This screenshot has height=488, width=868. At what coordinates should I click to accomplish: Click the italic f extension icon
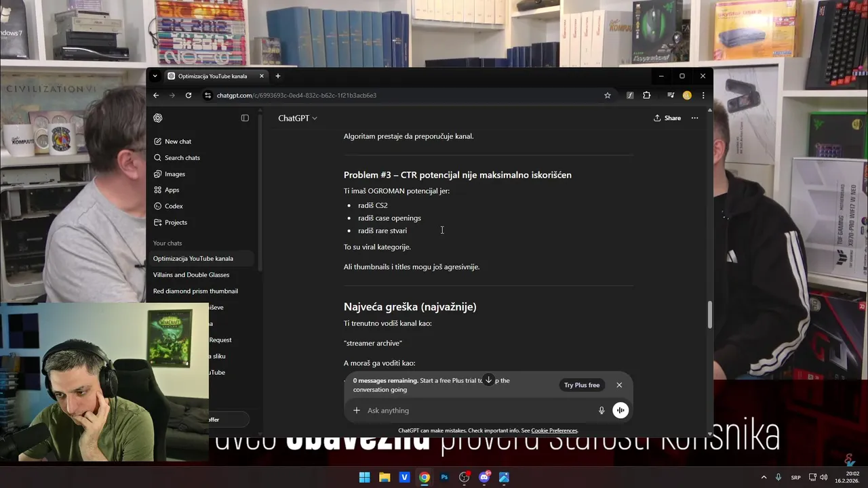click(x=630, y=96)
